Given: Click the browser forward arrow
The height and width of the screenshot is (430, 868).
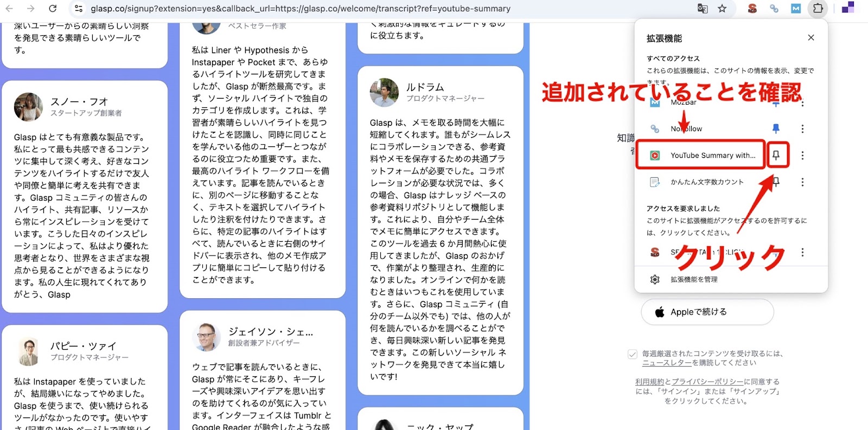Looking at the screenshot, I should (x=31, y=9).
